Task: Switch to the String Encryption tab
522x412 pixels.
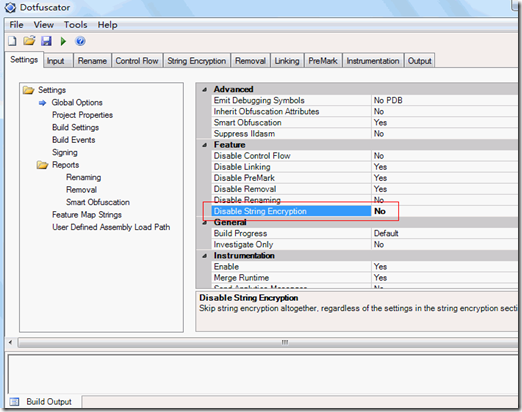Action: (x=197, y=61)
